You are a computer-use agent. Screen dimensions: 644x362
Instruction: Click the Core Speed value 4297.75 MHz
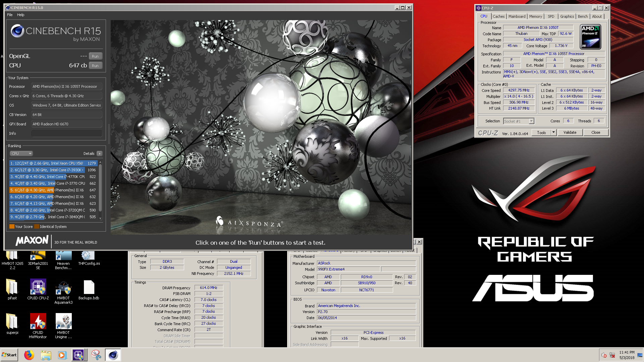click(x=519, y=90)
